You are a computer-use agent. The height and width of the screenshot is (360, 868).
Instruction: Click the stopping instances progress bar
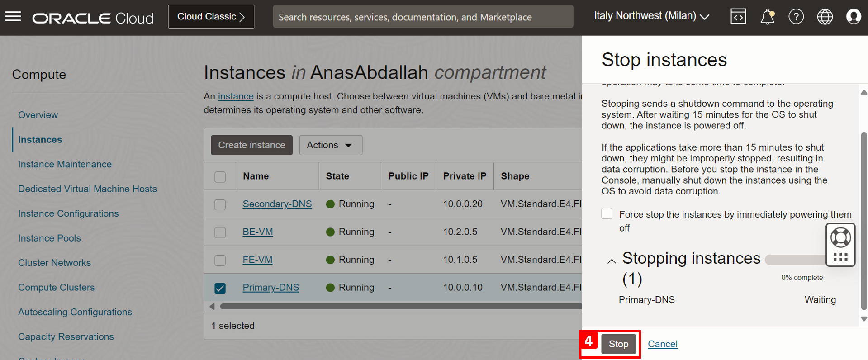796,260
